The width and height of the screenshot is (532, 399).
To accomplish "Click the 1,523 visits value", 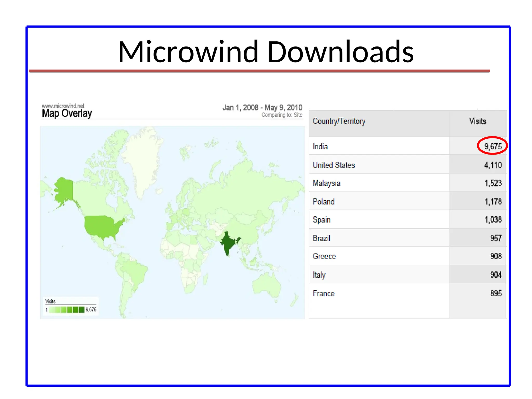I will [493, 183].
